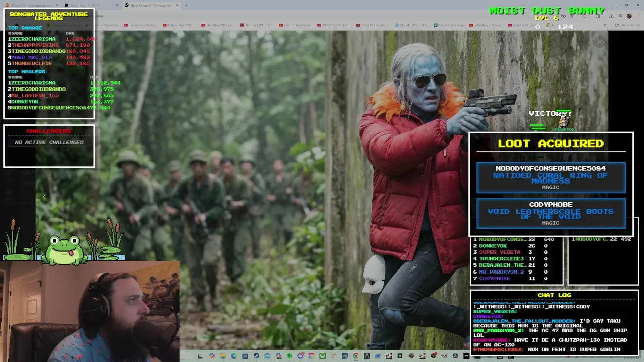Select the Coral Ring of Madness loot
The image size is (644, 362).
point(551,177)
